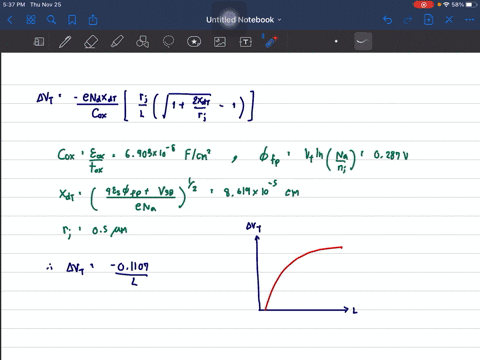480x360 pixels.
Task: Toggle the zoom window tool
Action: click(39, 42)
